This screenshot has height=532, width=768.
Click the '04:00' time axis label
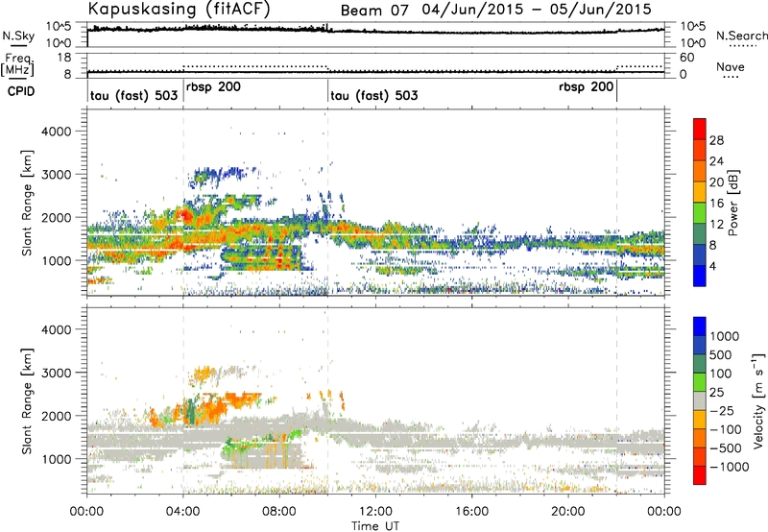(182, 512)
